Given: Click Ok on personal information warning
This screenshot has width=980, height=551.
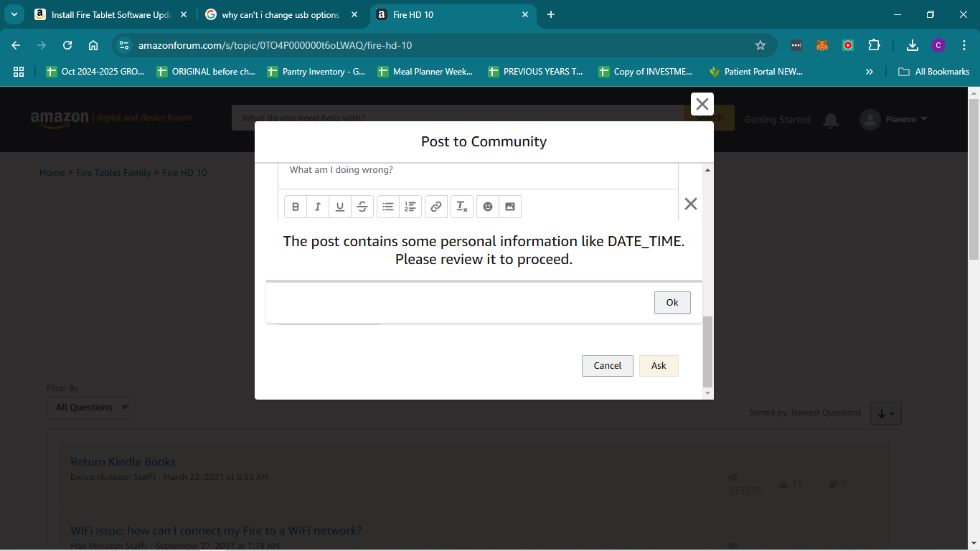Looking at the screenshot, I should (672, 303).
